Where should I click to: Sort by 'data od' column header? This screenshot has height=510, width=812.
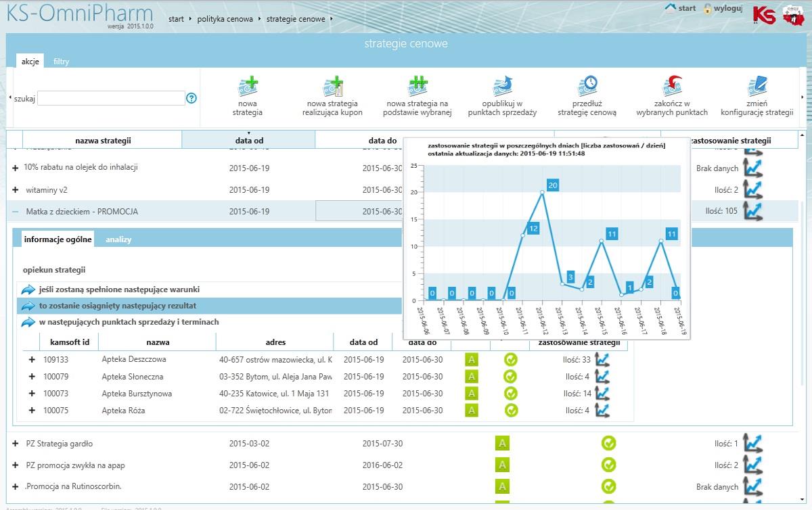[249, 140]
